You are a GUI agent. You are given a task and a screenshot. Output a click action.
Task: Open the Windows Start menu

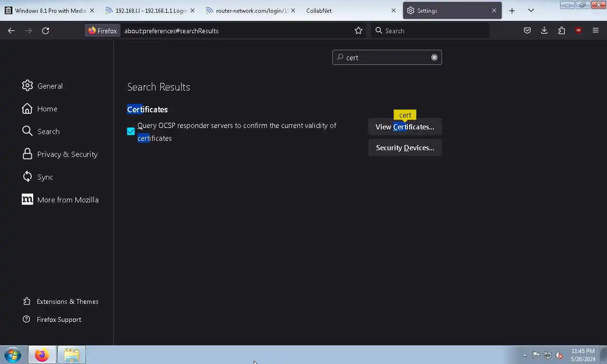[x=13, y=355]
